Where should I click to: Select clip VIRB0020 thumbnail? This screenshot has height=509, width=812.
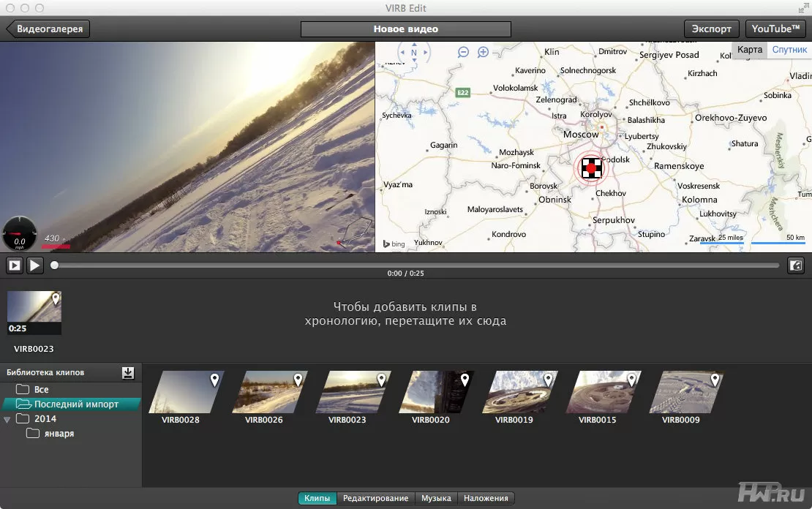click(437, 391)
